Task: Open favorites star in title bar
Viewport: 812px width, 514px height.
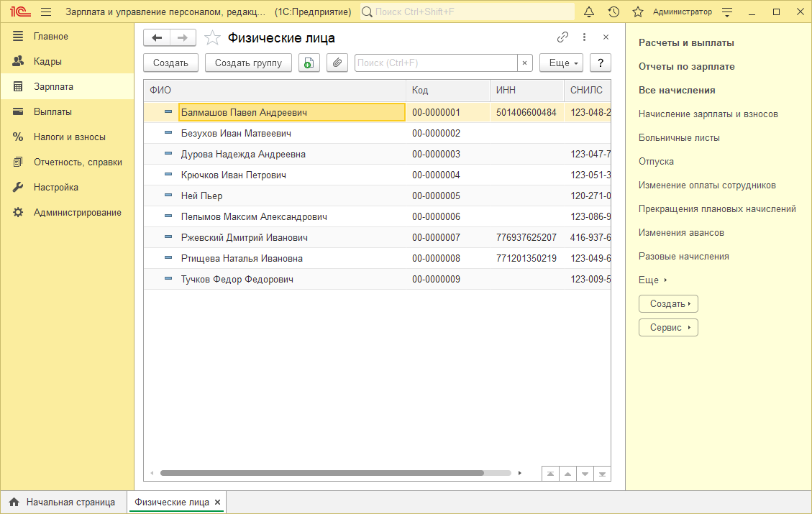Action: coord(637,12)
